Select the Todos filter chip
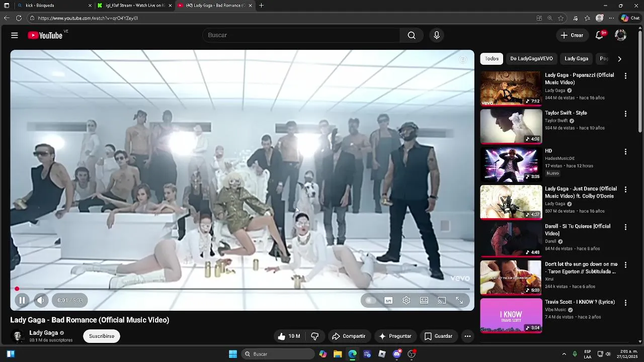 (492, 59)
